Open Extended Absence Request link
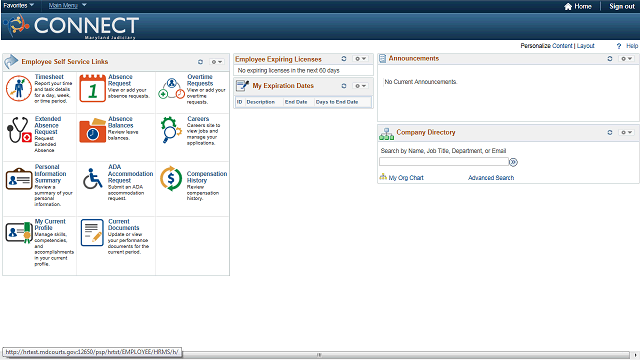This screenshot has height=360, width=640. 48,125
